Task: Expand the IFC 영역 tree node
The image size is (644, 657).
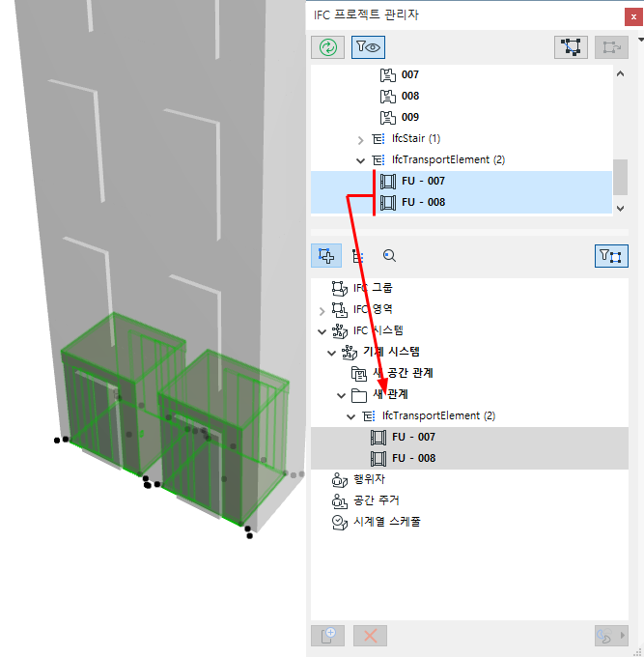Action: [x=322, y=311]
